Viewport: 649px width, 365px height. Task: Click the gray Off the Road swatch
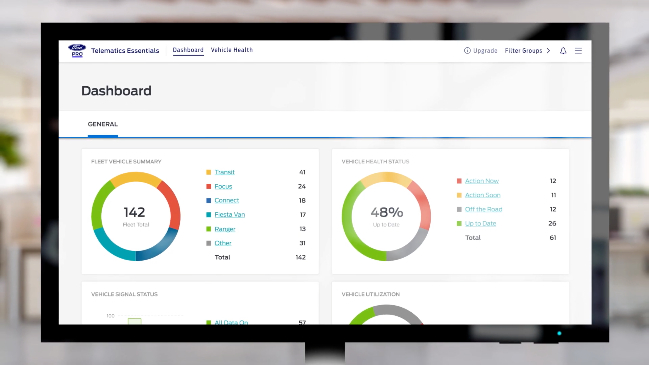(x=459, y=209)
